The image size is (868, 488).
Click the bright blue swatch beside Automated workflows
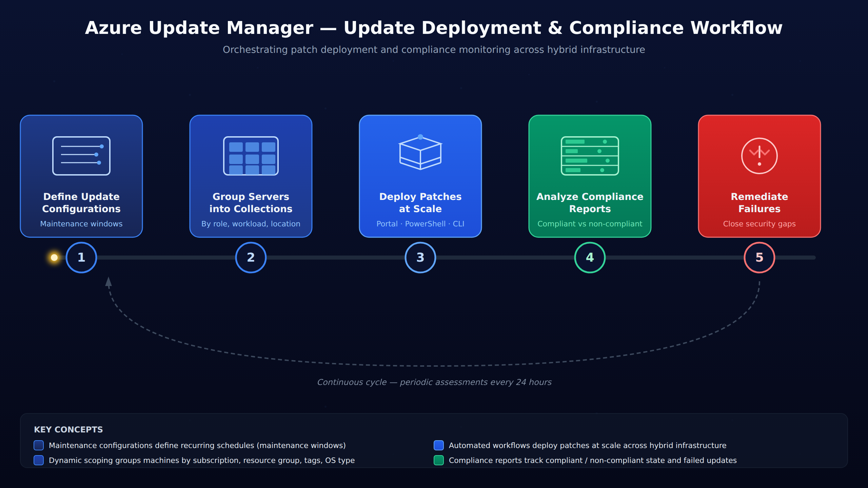(439, 445)
